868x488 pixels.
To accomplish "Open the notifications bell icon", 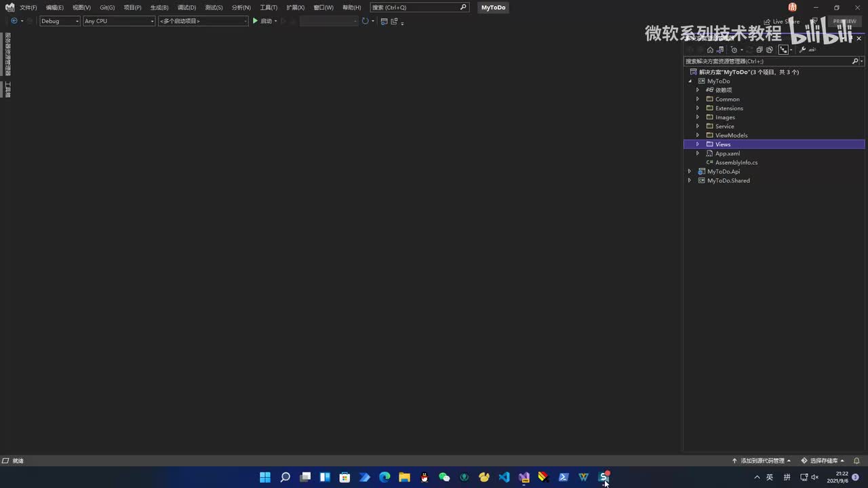I will click(856, 461).
